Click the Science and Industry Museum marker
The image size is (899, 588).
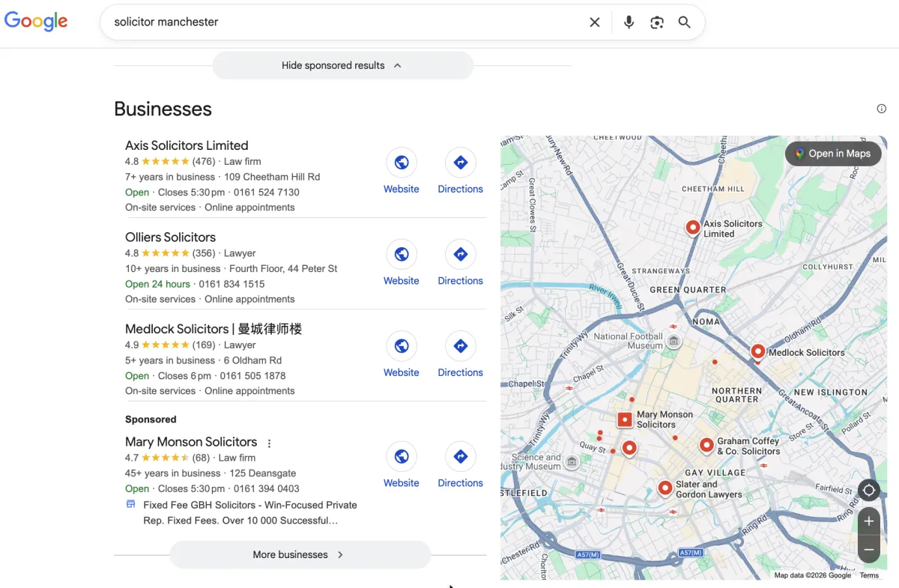[572, 461]
